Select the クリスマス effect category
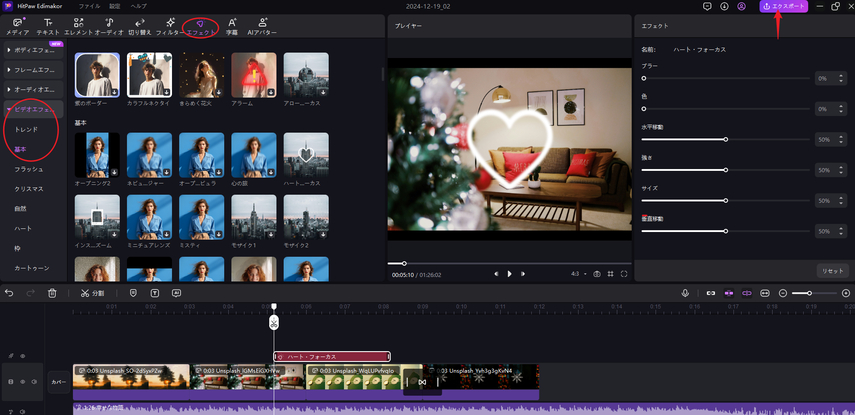The height and width of the screenshot is (415, 855). [x=27, y=189]
